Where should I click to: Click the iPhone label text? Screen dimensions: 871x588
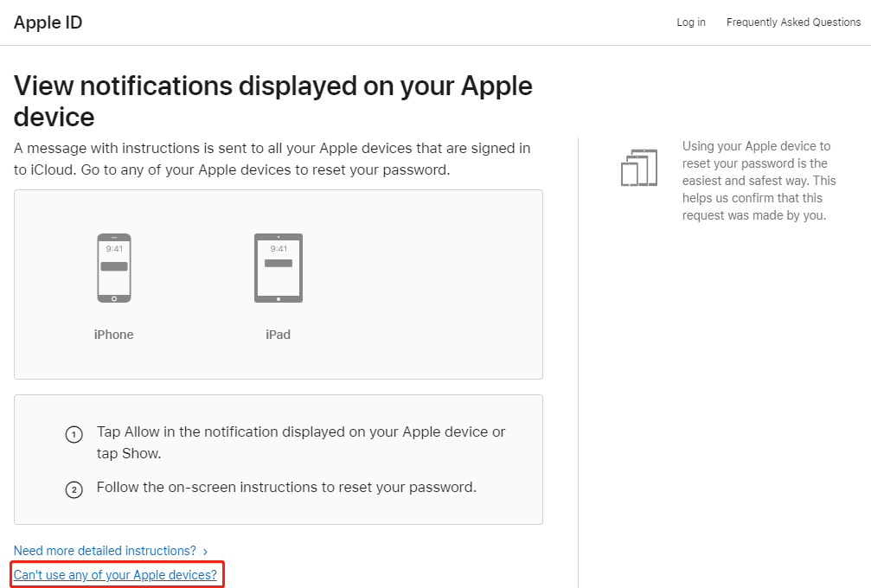click(x=114, y=335)
